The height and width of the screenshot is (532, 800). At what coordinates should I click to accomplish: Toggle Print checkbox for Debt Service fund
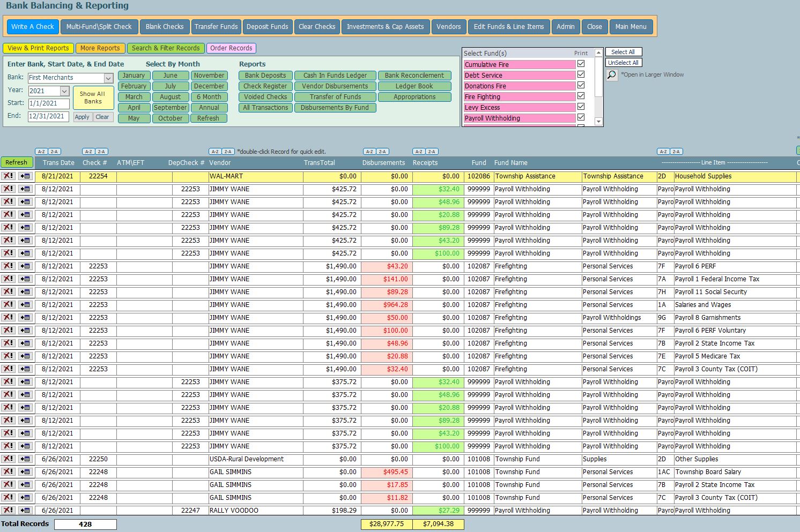click(x=581, y=74)
